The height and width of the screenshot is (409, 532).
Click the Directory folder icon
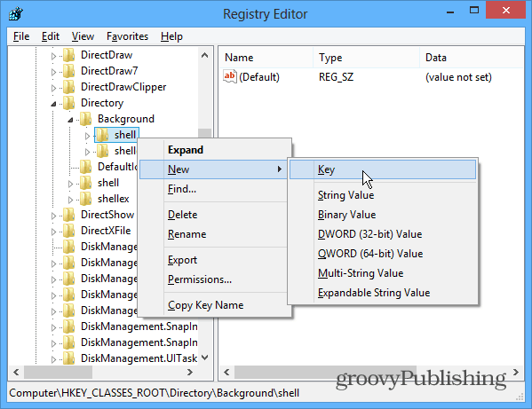[69, 103]
